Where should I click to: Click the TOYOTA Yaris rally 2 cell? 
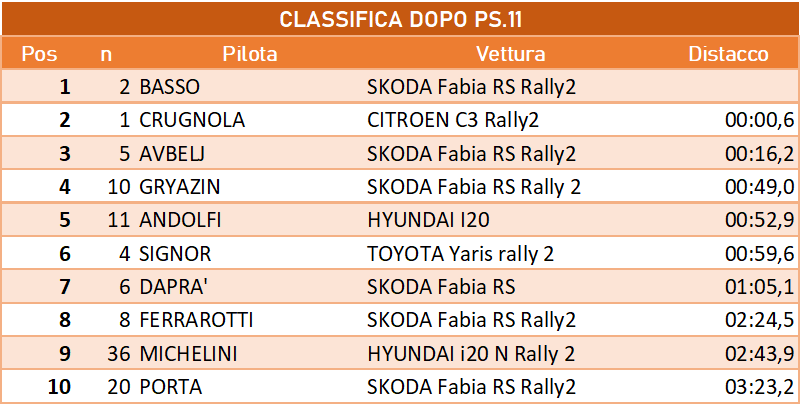tap(461, 254)
